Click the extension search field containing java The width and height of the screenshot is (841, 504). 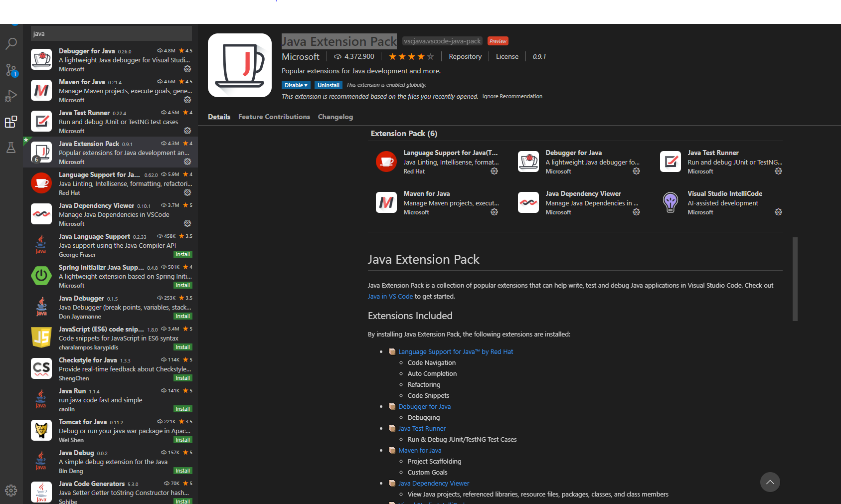pyautogui.click(x=111, y=33)
